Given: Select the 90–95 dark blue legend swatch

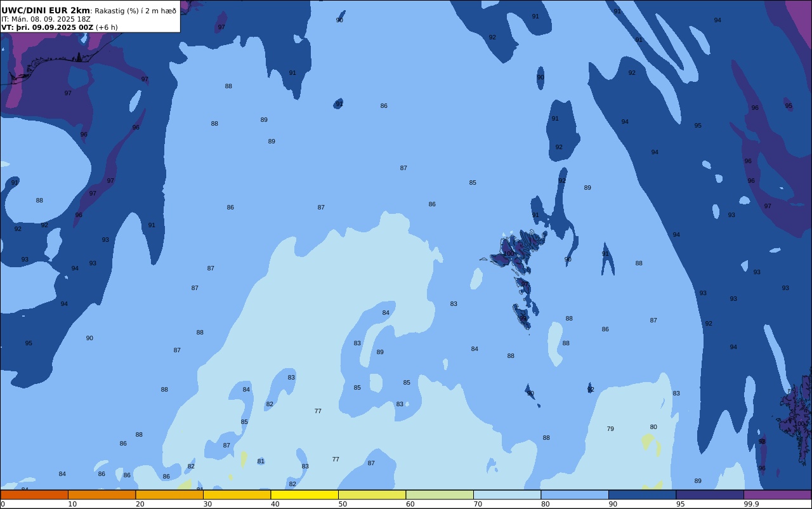Looking at the screenshot, I should pyautogui.click(x=643, y=494).
